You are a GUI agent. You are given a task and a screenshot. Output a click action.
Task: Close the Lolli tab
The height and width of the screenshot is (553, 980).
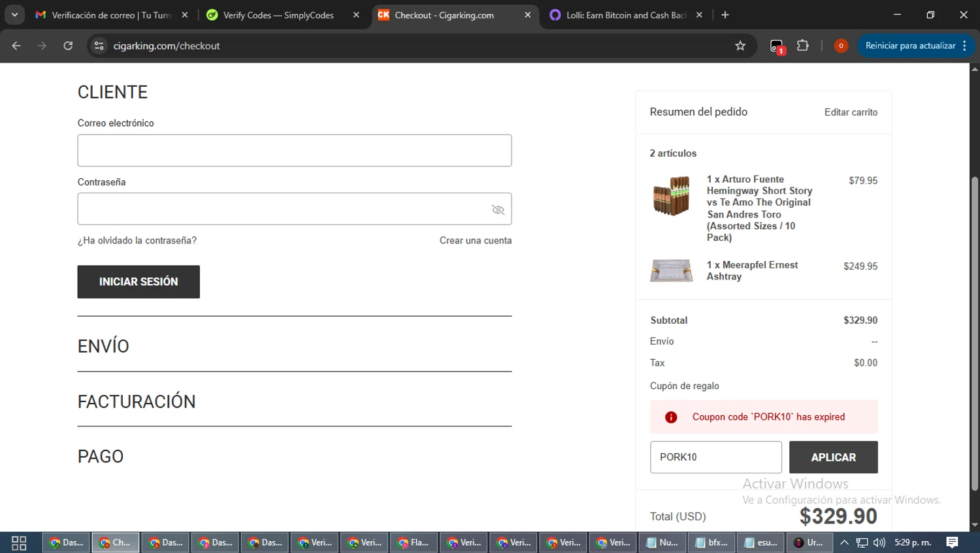coord(699,15)
